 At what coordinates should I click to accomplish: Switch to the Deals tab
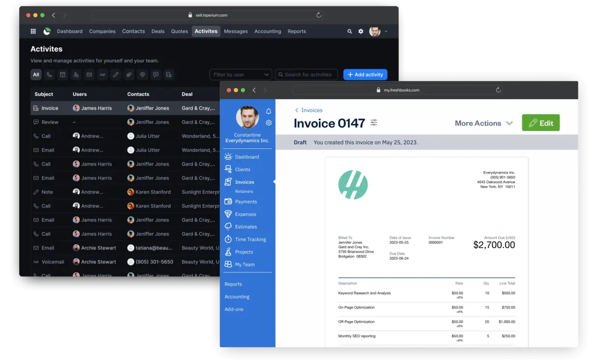(158, 31)
